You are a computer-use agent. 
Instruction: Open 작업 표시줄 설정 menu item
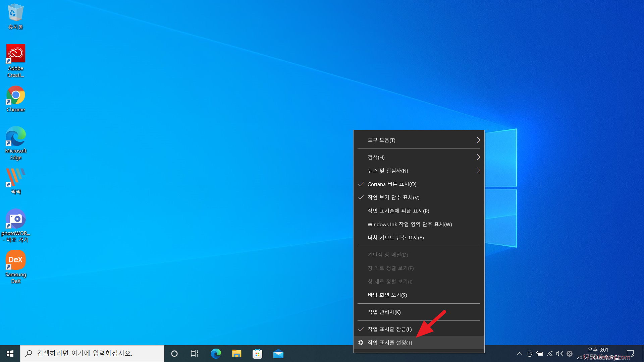390,343
